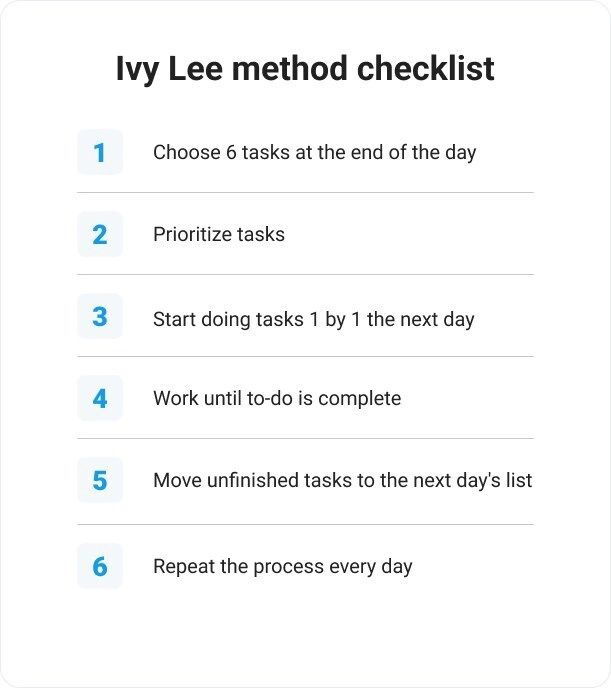The width and height of the screenshot is (611, 688).
Task: Click the blue number 5 badge
Action: pyautogui.click(x=100, y=480)
